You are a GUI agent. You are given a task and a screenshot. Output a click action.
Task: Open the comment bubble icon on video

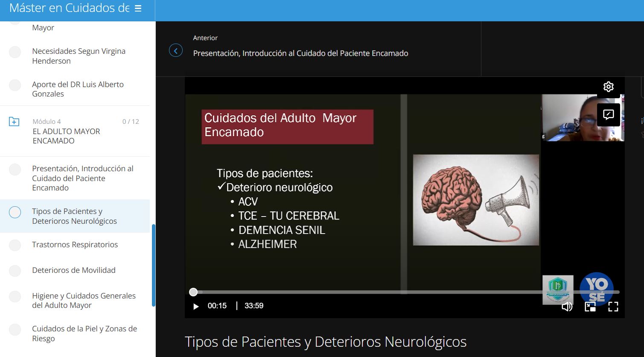[608, 114]
